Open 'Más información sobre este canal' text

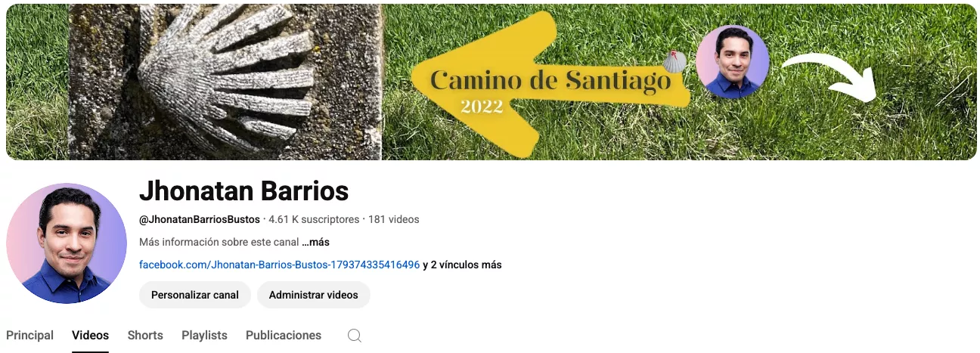(x=219, y=243)
